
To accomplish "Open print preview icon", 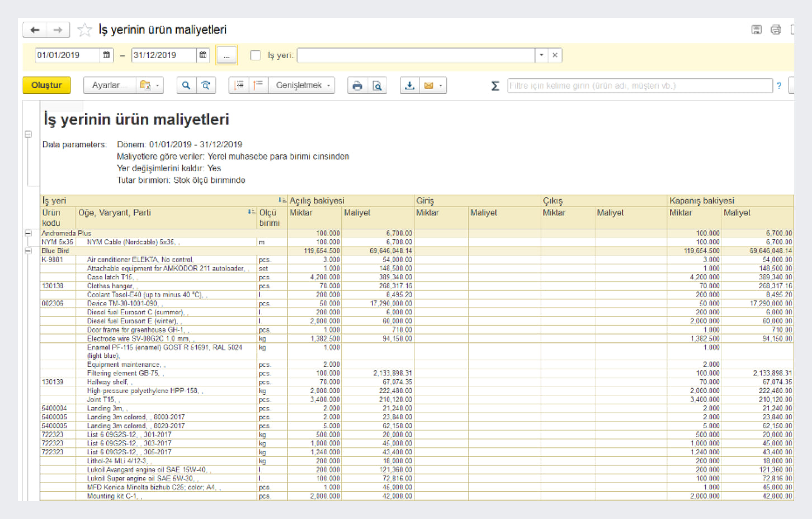I will 377,85.
